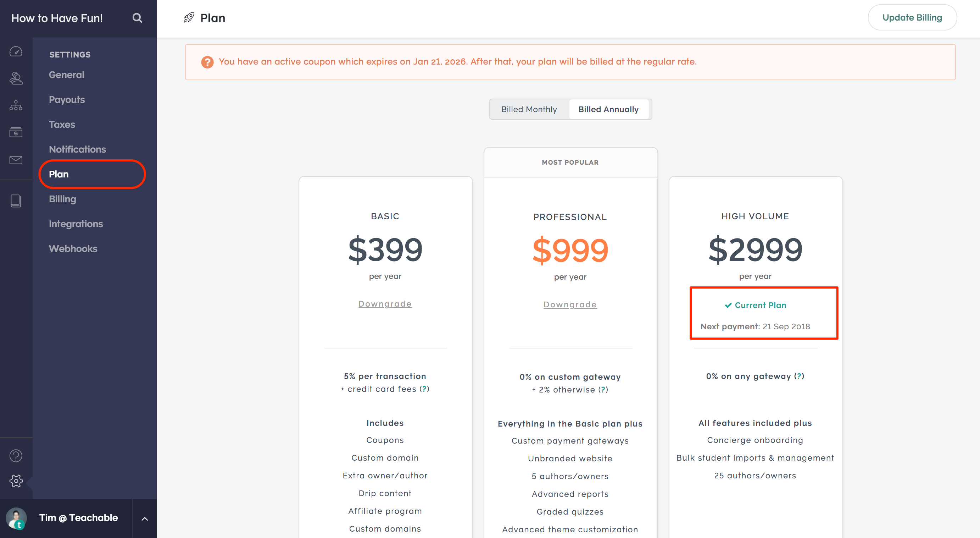Open the dashboard gauge icon
Screen dimensions: 980x538
(x=16, y=51)
